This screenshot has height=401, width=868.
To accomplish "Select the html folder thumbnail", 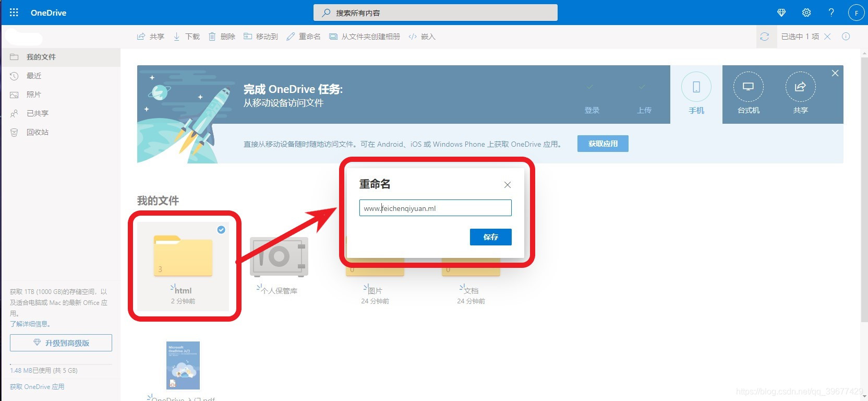I will tap(183, 255).
